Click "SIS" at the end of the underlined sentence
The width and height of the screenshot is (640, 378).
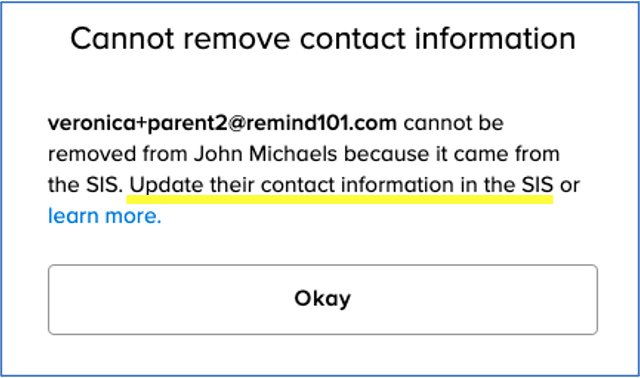pos(537,185)
